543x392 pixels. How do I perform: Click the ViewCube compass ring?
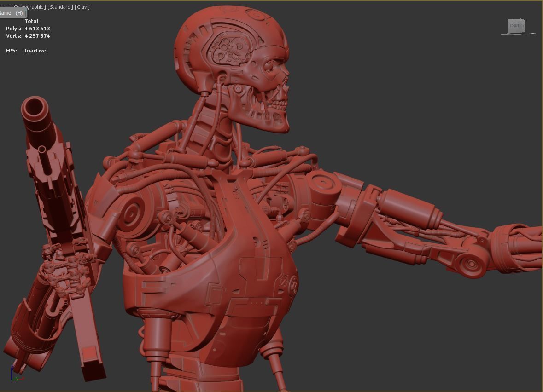[518, 33]
